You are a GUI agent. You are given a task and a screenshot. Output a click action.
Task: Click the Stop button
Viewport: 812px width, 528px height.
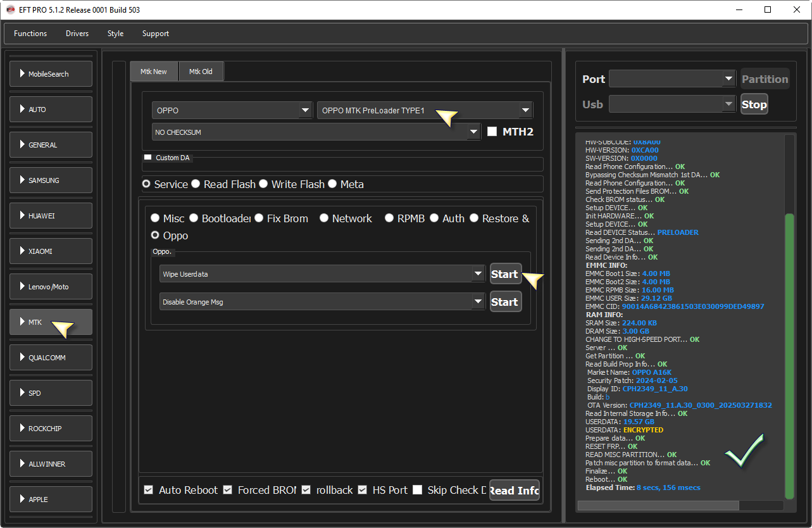754,104
